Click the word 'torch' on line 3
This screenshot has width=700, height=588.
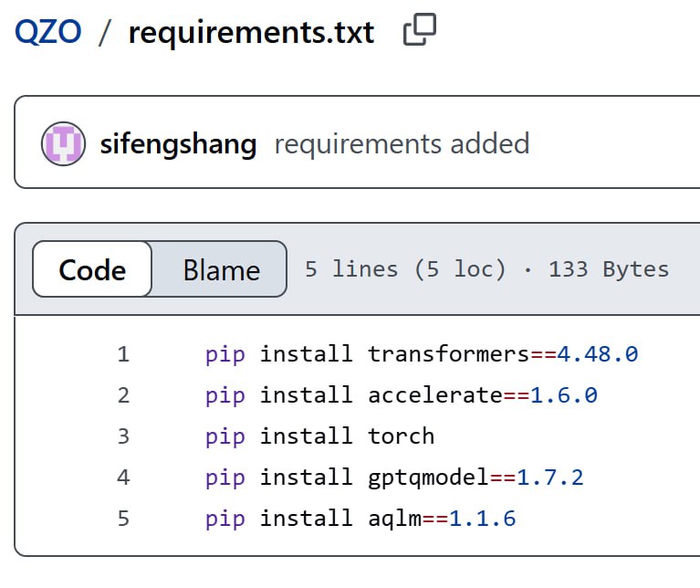click(x=401, y=436)
